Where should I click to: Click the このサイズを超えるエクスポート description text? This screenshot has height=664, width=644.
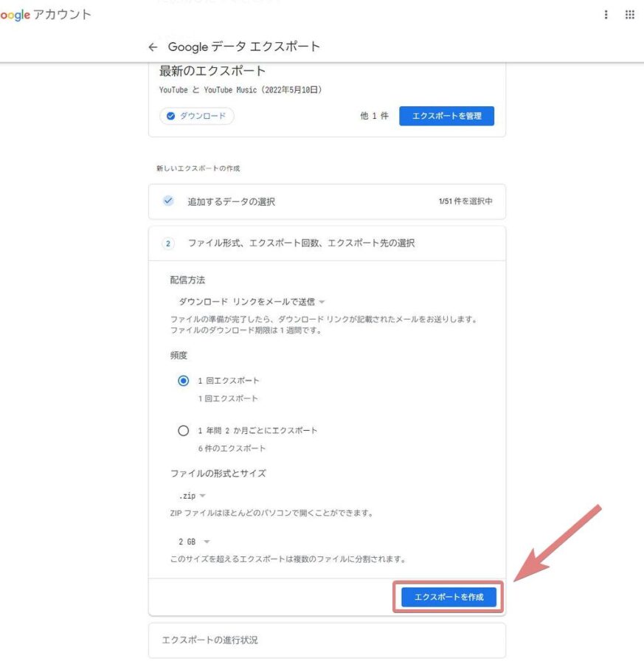(x=288, y=559)
